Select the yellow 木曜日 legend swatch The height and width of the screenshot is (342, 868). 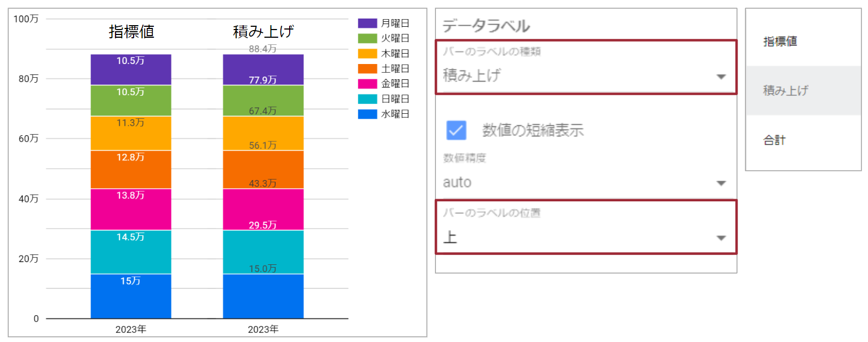[367, 54]
